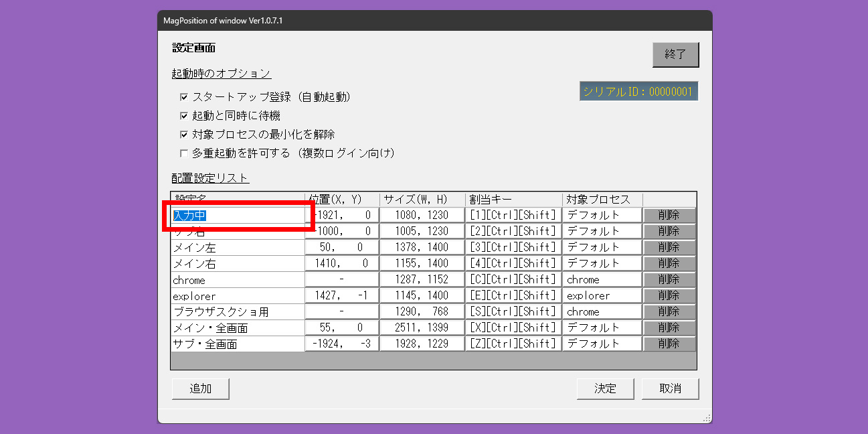Select size cell 1928, 1229

click(422, 344)
